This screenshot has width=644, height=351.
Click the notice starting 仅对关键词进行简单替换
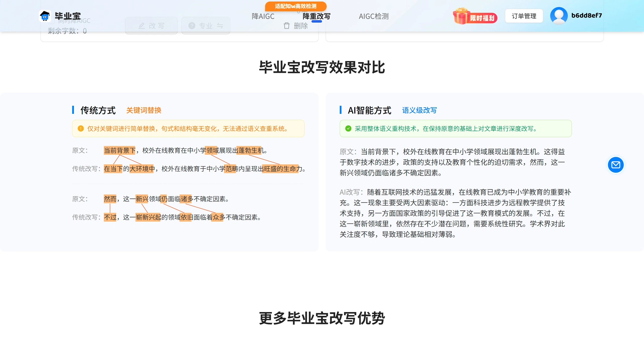pyautogui.click(x=188, y=129)
